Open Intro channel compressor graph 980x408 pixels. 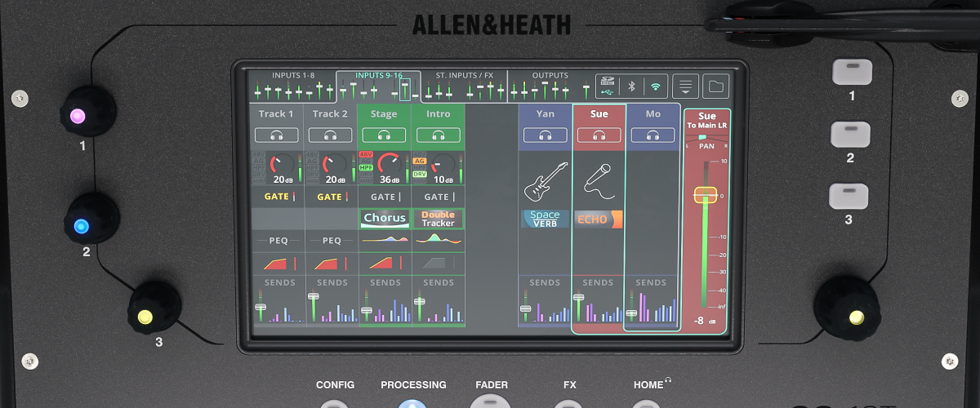coord(438,263)
